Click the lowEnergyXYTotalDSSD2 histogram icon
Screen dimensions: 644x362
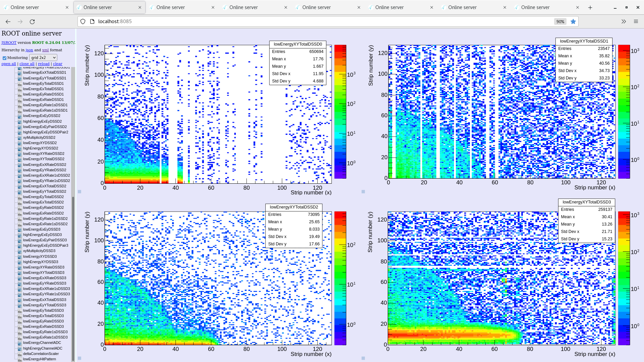(20, 159)
